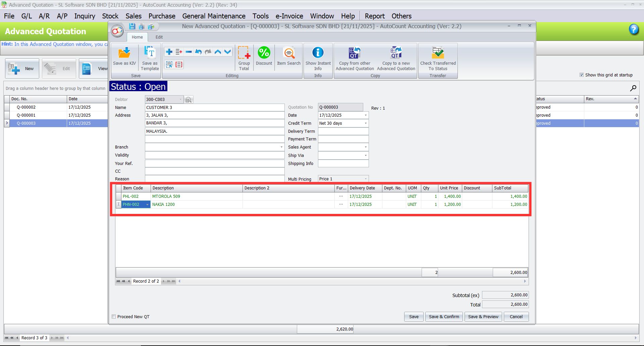Expand the Credit Term Net 30 days dropdown
644x346 pixels.
[365, 123]
